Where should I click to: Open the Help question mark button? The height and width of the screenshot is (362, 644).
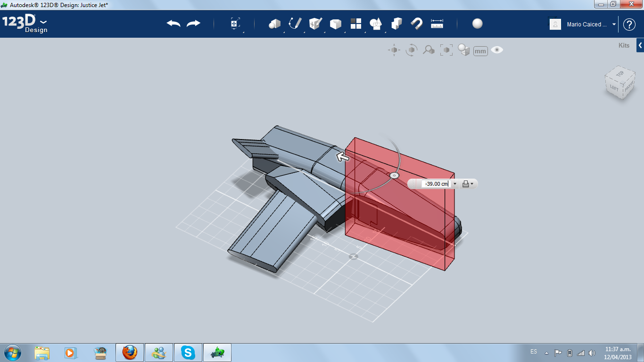coord(629,25)
